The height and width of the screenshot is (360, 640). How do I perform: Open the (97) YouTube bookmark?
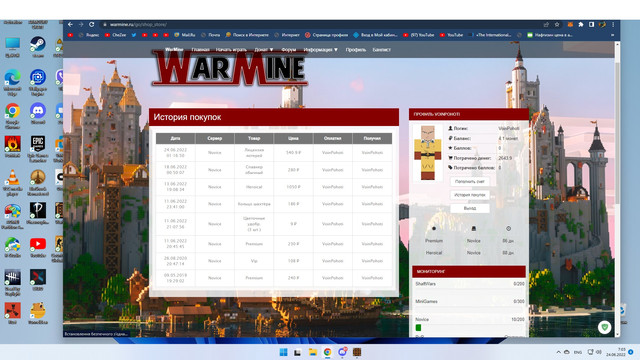click(x=419, y=35)
